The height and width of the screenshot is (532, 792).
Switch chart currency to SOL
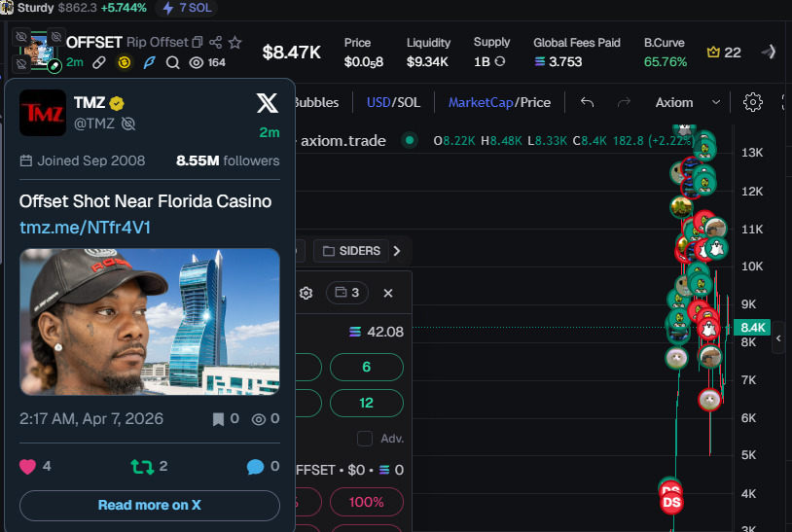[408, 102]
